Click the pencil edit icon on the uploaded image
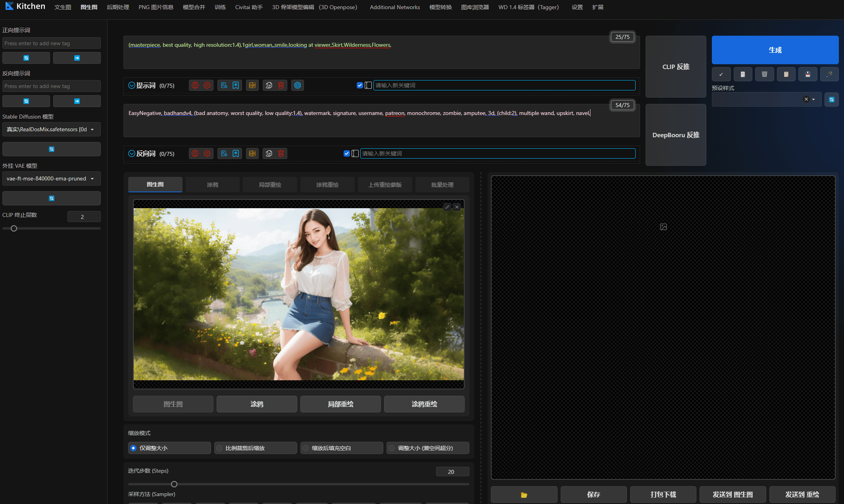 pos(447,207)
